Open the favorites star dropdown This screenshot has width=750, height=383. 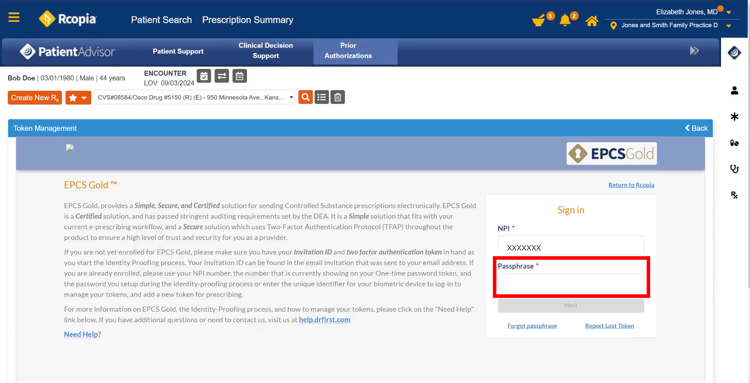(x=78, y=98)
